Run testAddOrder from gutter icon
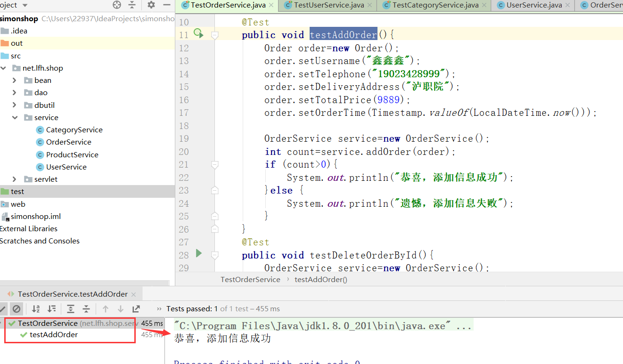The height and width of the screenshot is (364, 623). tap(198, 33)
